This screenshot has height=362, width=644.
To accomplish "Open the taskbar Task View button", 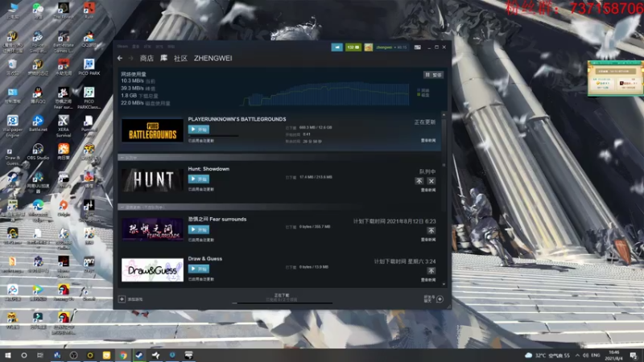I will coord(39,356).
